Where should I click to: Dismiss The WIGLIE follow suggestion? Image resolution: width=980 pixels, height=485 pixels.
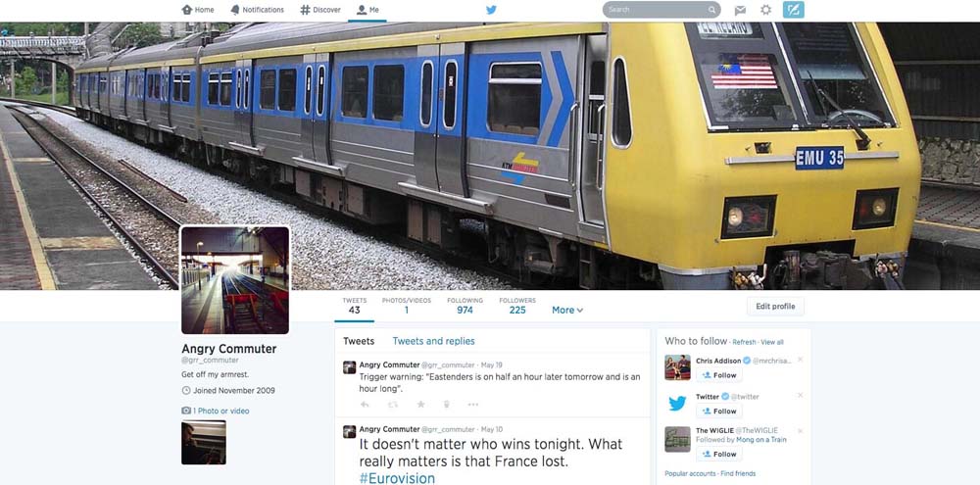coord(800,431)
